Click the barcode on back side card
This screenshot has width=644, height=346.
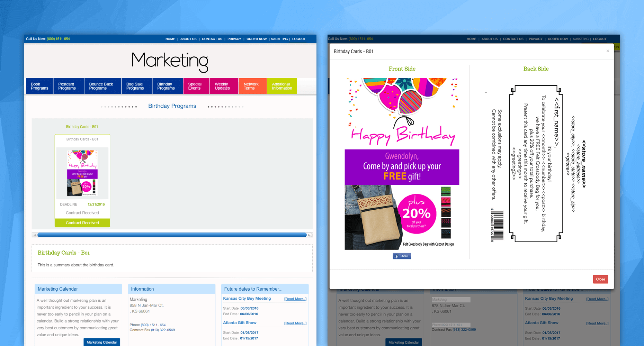tap(497, 225)
